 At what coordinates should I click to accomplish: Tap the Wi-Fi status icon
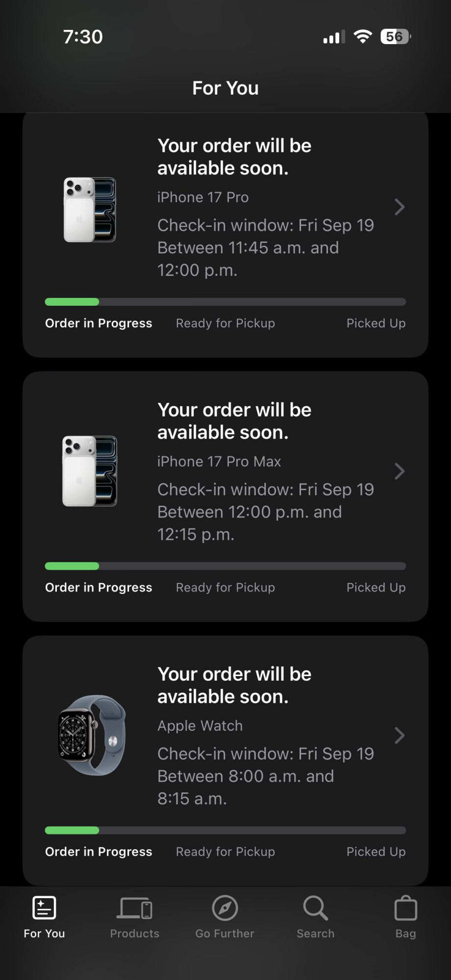[x=363, y=37]
